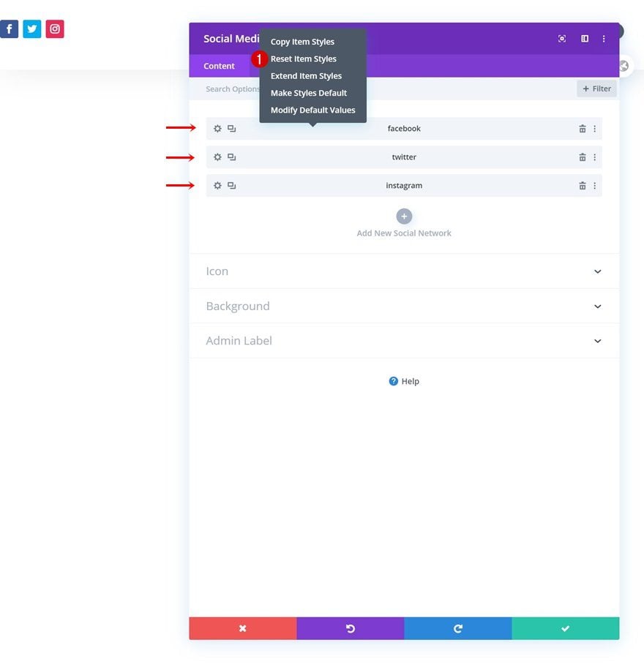Duplicate the twitter item
644x667 pixels.
coord(231,157)
